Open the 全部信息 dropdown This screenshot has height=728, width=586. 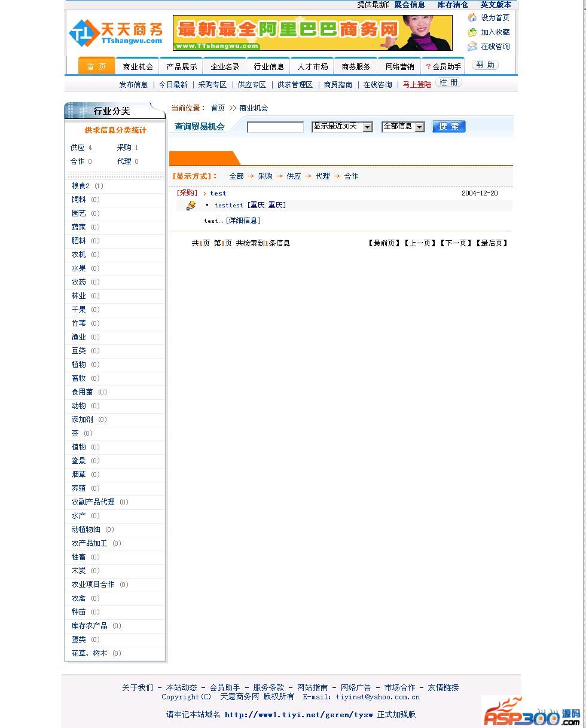(403, 127)
